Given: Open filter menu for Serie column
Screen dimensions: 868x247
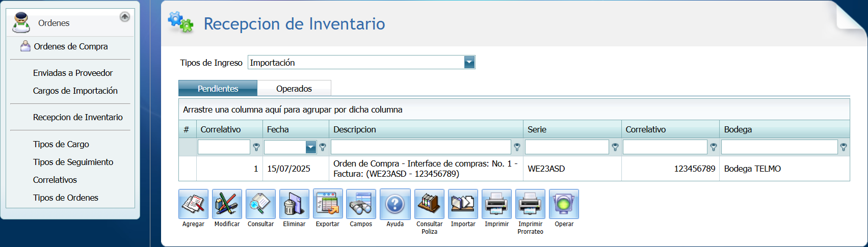Looking at the screenshot, I should click(x=615, y=147).
